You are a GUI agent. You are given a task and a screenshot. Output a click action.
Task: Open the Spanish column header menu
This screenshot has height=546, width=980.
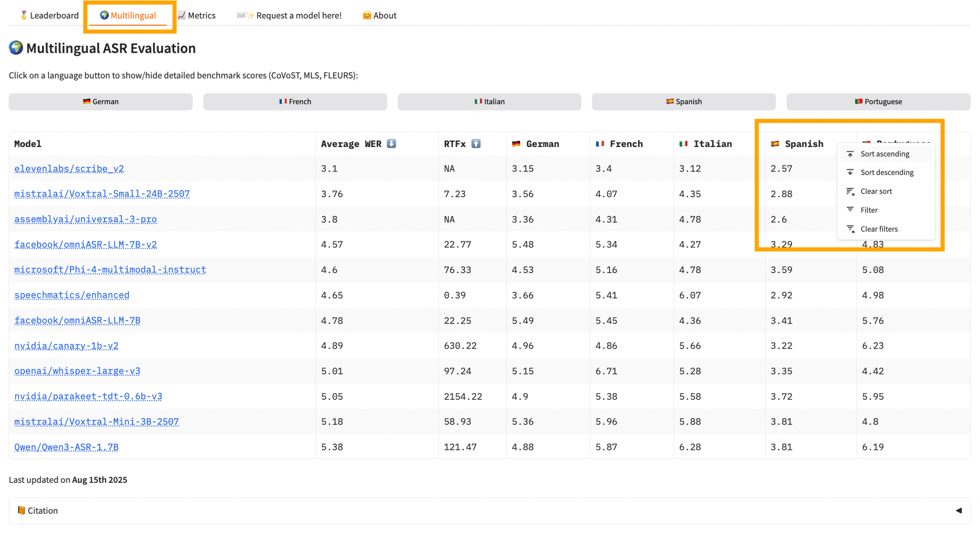804,144
